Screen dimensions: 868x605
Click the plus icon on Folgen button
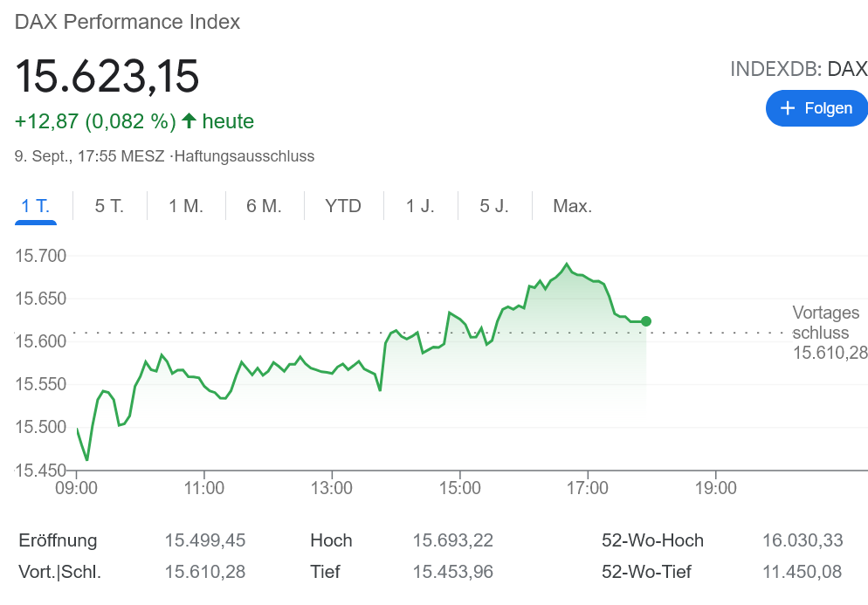(x=788, y=108)
